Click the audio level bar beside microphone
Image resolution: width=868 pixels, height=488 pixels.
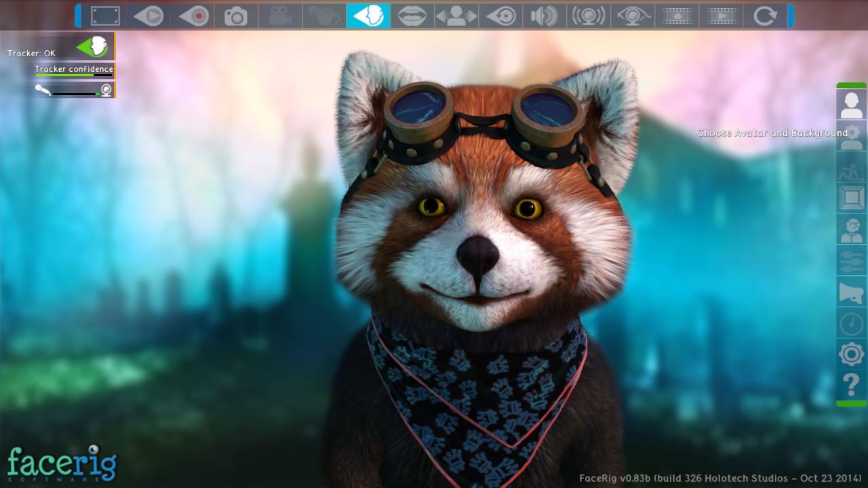point(76,94)
